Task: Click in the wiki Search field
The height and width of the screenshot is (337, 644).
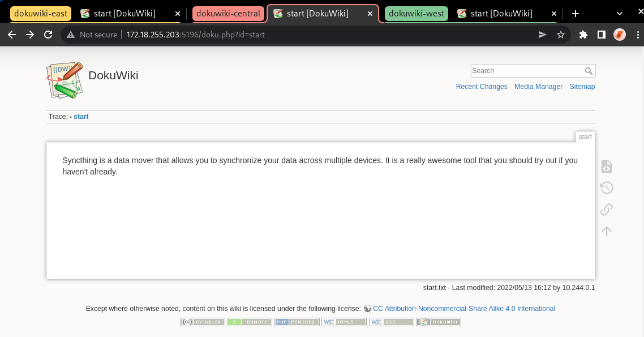Action: pos(526,71)
